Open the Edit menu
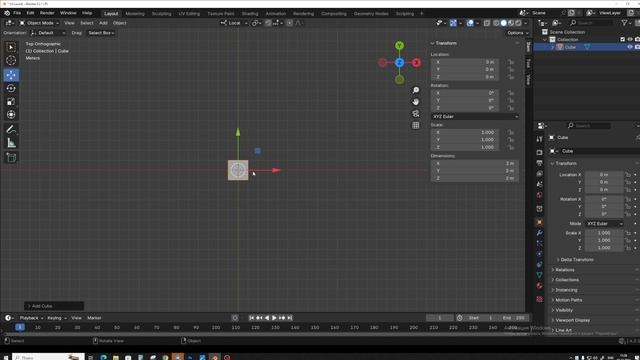 click(30, 13)
